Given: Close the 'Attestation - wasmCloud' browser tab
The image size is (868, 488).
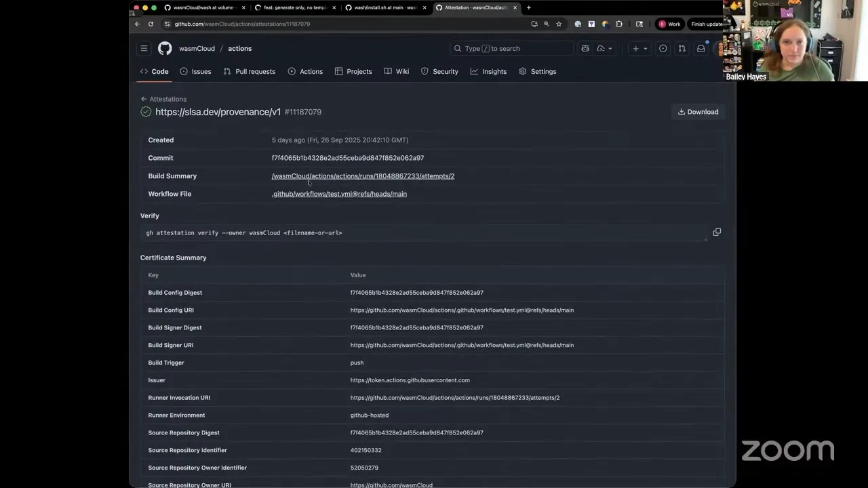Looking at the screenshot, I should click(x=515, y=7).
